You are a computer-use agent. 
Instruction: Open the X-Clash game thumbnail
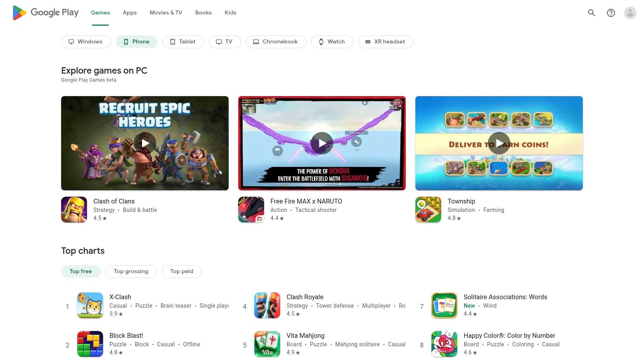[x=90, y=305]
